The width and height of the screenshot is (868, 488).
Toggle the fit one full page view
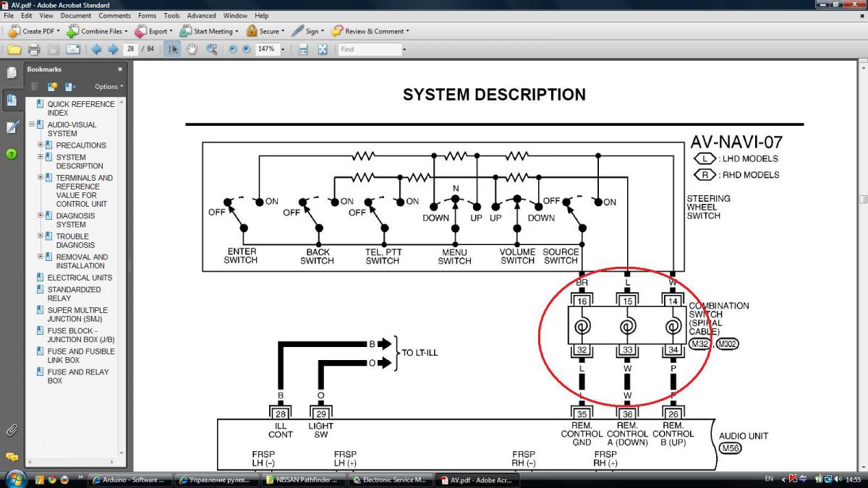click(x=323, y=49)
